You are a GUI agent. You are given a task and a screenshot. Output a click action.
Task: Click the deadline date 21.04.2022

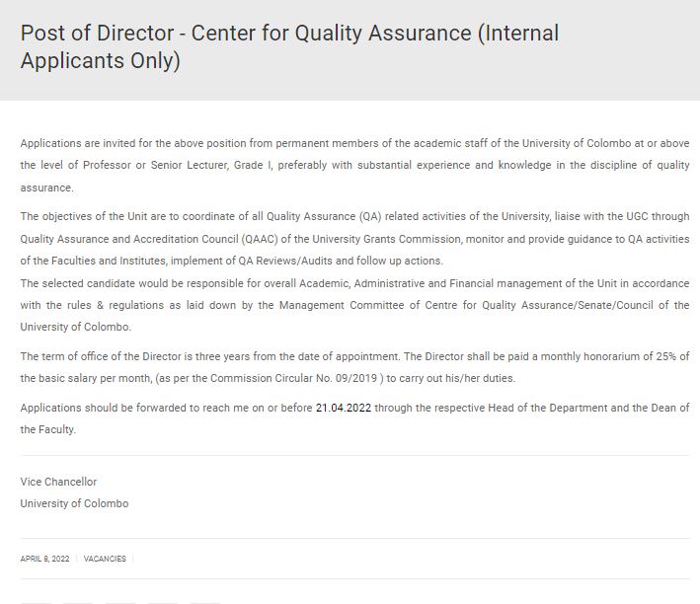click(344, 408)
